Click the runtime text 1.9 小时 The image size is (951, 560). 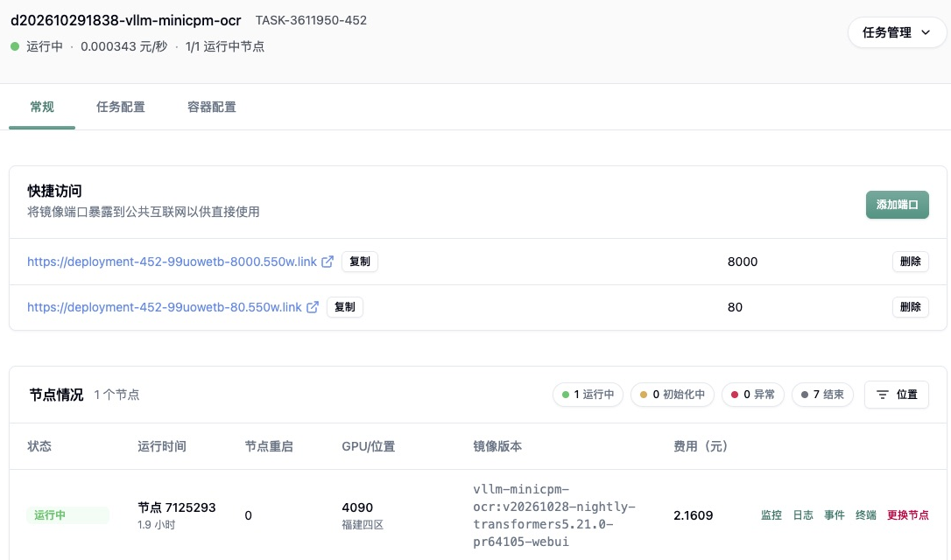click(x=157, y=525)
